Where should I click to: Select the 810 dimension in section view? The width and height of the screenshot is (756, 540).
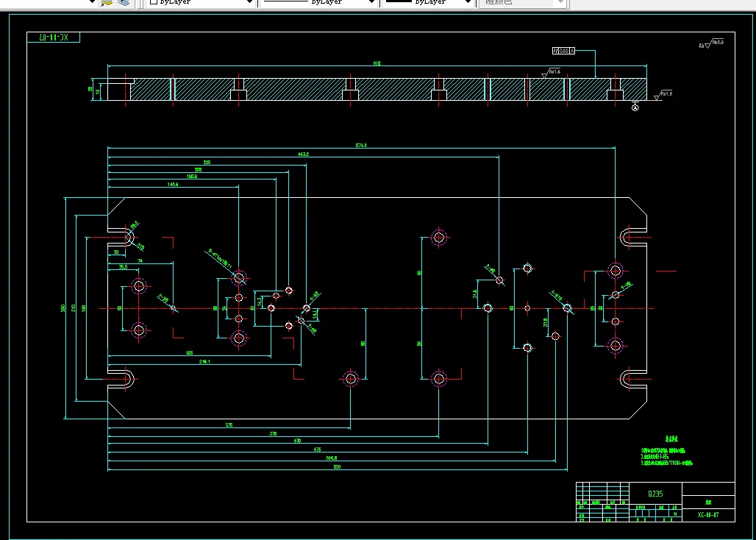(377, 64)
